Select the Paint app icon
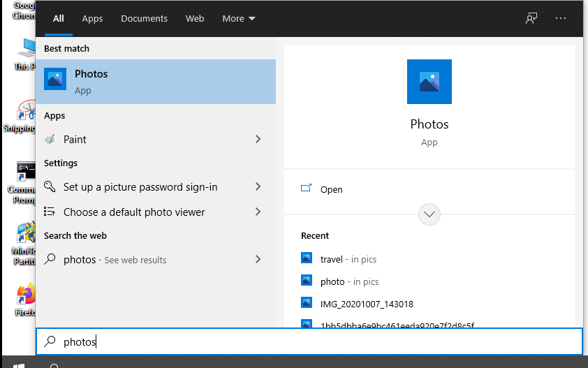 [50, 139]
